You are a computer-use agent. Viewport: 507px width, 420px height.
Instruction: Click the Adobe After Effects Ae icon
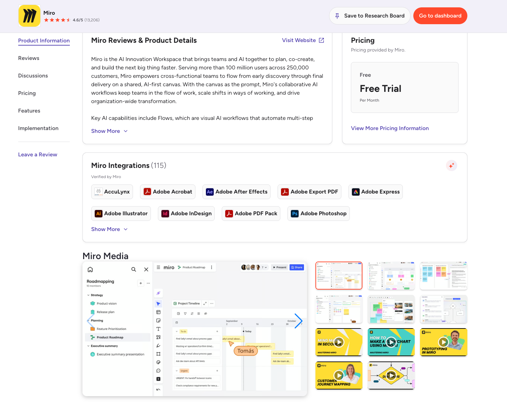click(x=210, y=192)
